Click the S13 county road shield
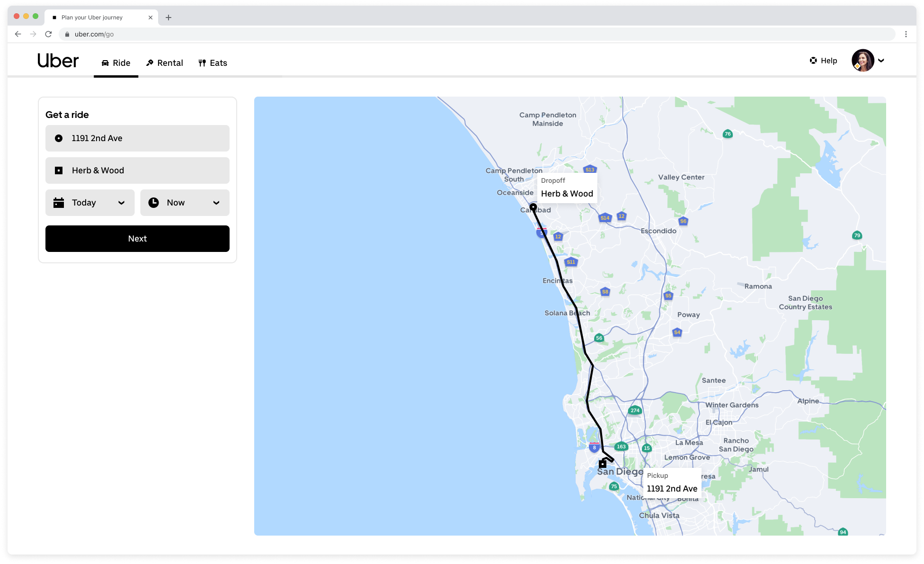 click(590, 170)
